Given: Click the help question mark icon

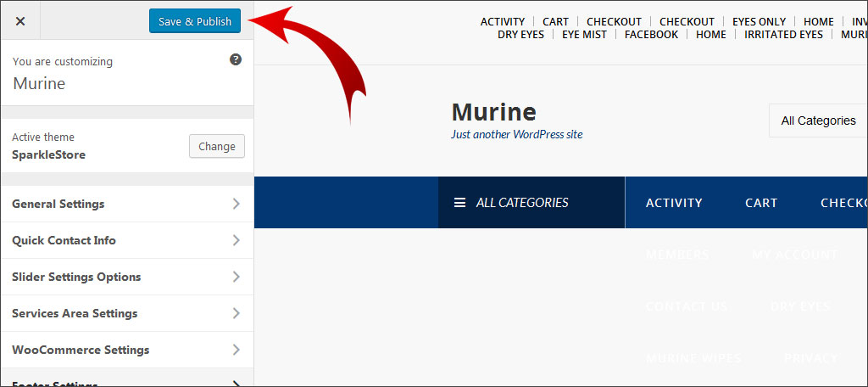Looking at the screenshot, I should tap(236, 60).
